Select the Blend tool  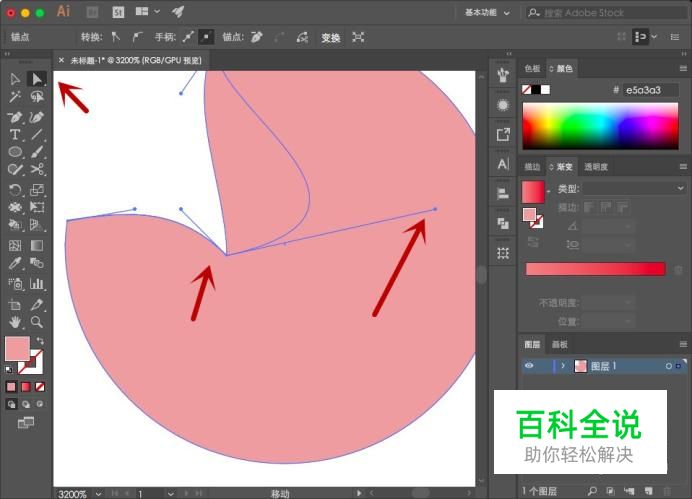37,263
